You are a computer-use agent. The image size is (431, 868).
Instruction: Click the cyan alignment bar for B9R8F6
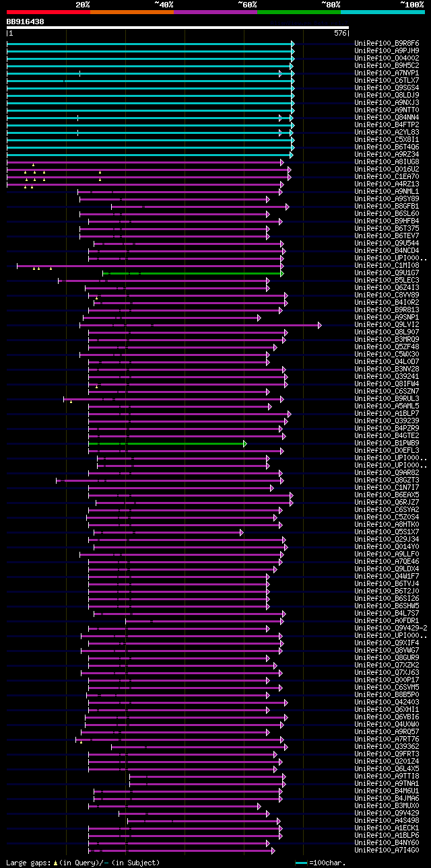[x=150, y=44]
